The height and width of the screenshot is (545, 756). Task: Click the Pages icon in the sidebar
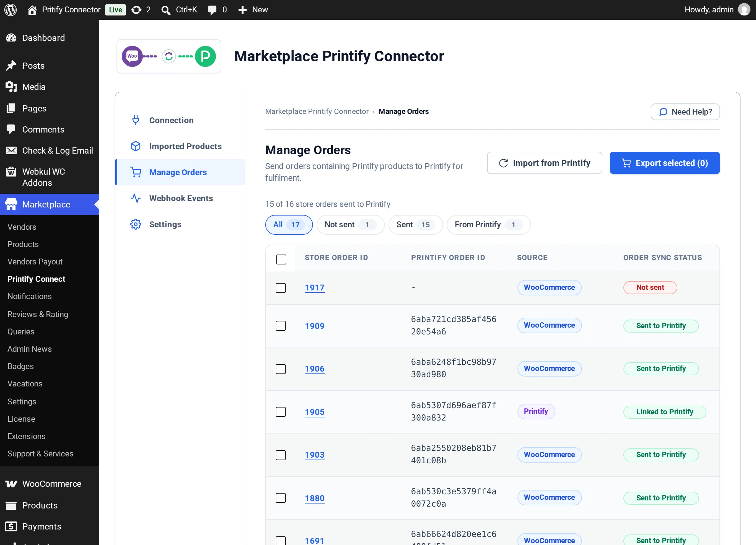pos(11,108)
